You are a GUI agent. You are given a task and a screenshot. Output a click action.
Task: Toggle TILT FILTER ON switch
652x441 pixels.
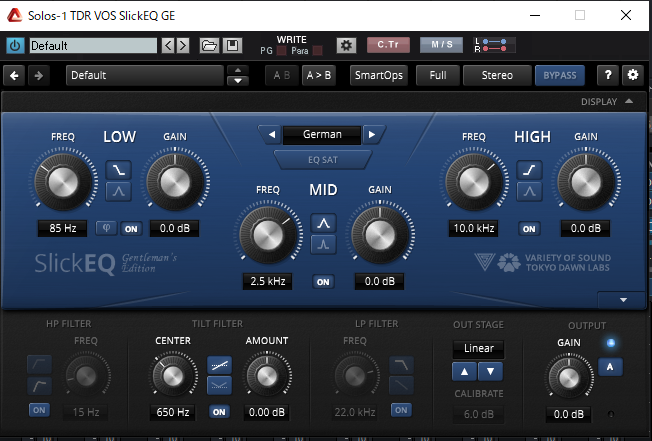click(219, 412)
